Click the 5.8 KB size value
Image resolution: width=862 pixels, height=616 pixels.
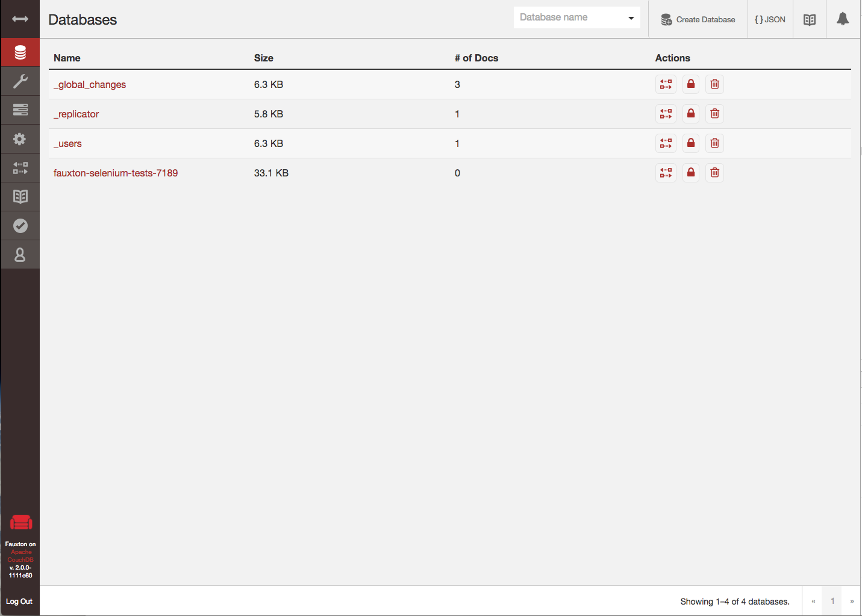(x=269, y=114)
